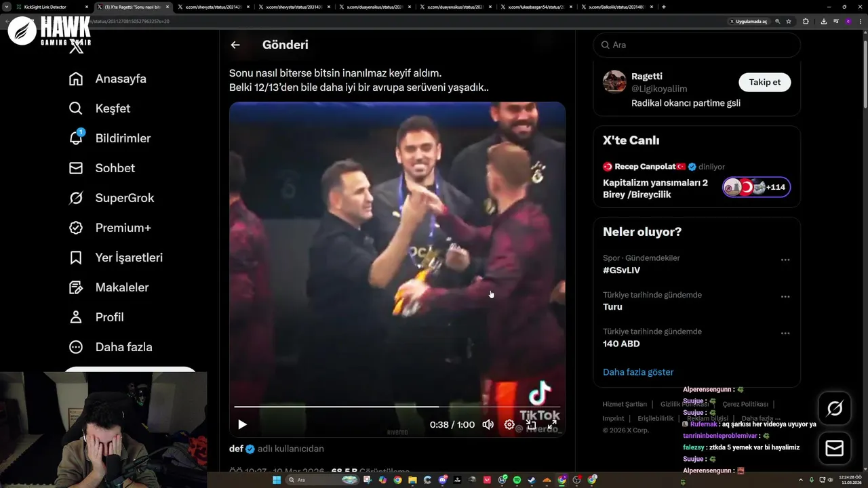Follow Ragetti with Takip et button
Viewport: 868px width, 488px height.
764,82
